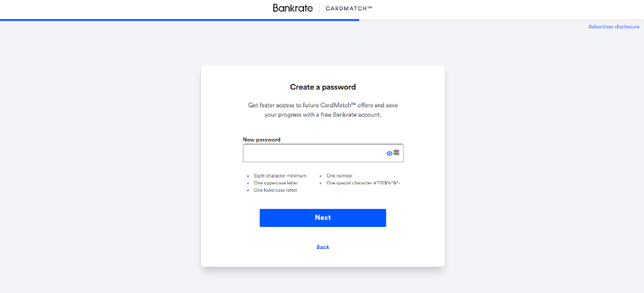Click the CardMatch™ logo text
The width and height of the screenshot is (644, 293).
[349, 9]
